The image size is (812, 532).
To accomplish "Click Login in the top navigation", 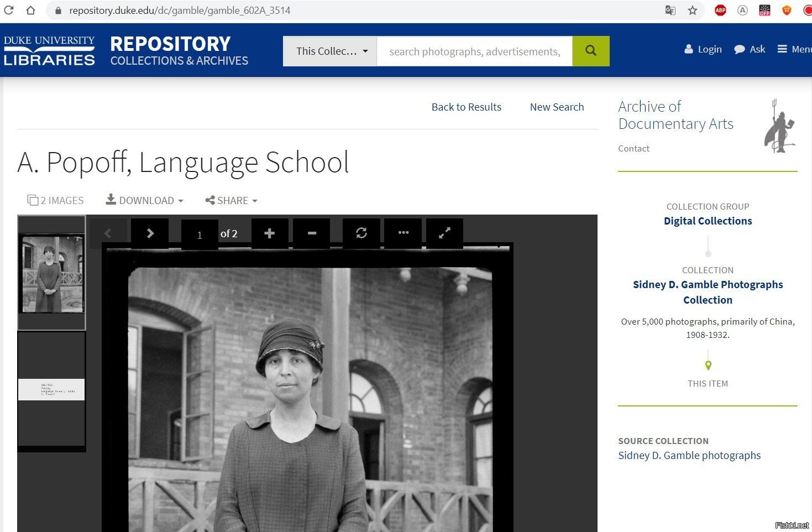I will pyautogui.click(x=703, y=49).
